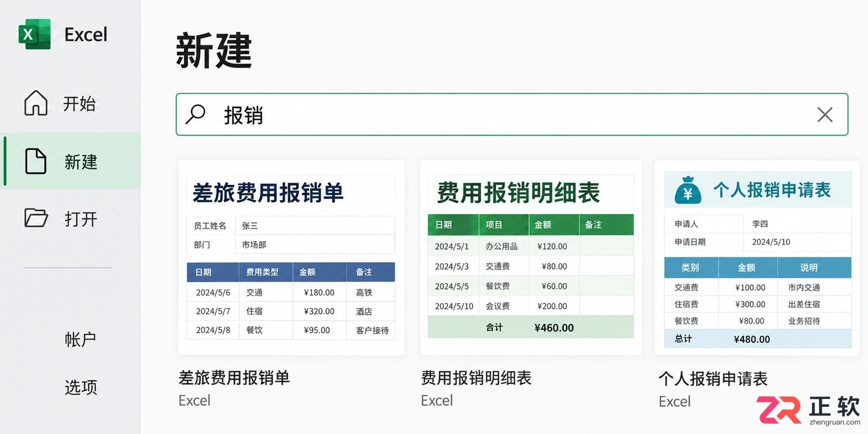The width and height of the screenshot is (868, 434).
Task: Click the search field containing 报销
Action: pyautogui.click(x=512, y=115)
